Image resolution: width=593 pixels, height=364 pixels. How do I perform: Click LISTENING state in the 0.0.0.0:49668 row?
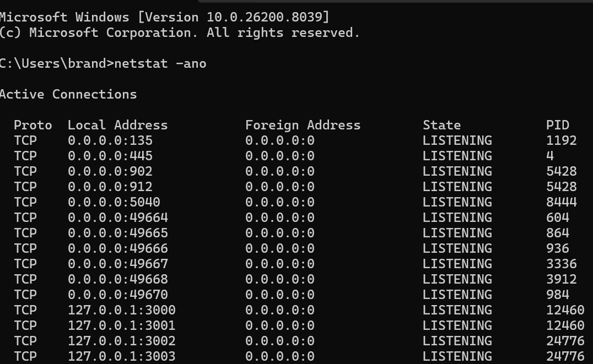click(x=457, y=279)
